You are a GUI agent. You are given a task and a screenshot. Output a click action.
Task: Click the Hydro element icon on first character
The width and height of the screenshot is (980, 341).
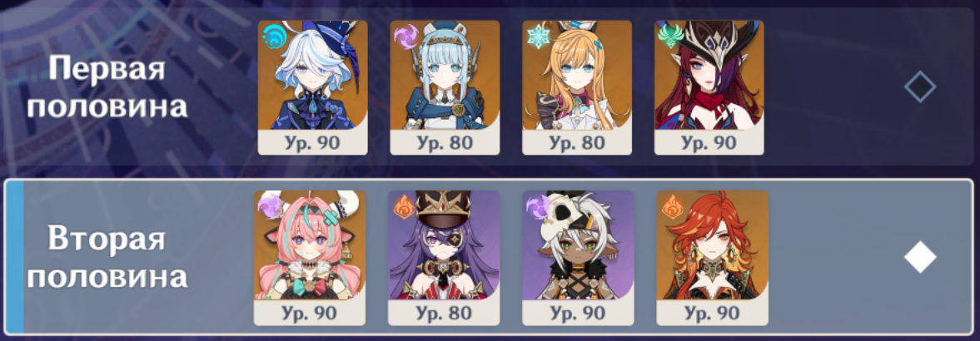273,37
